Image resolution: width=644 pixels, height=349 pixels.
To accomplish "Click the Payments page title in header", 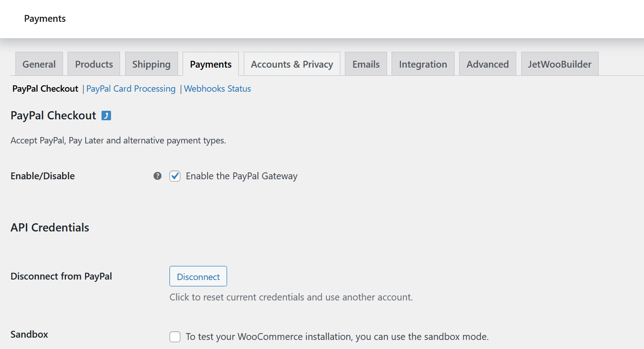I will tap(45, 19).
